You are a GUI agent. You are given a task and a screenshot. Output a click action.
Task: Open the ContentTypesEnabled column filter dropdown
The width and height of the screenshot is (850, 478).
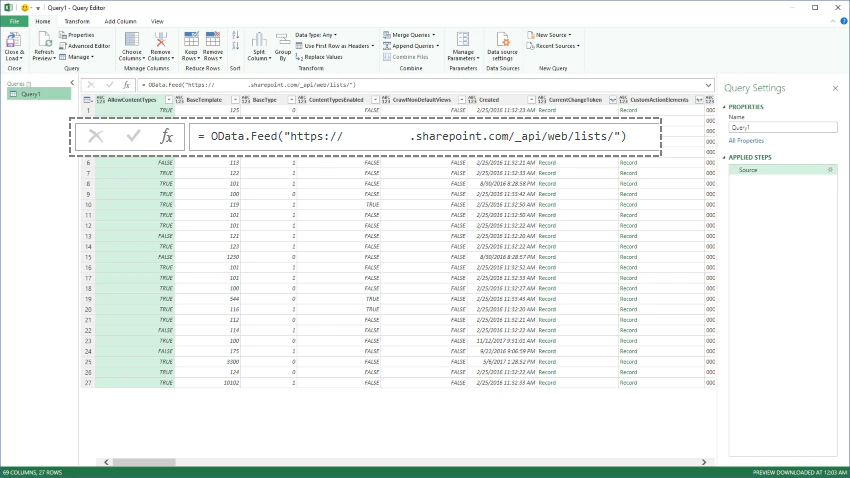click(375, 100)
